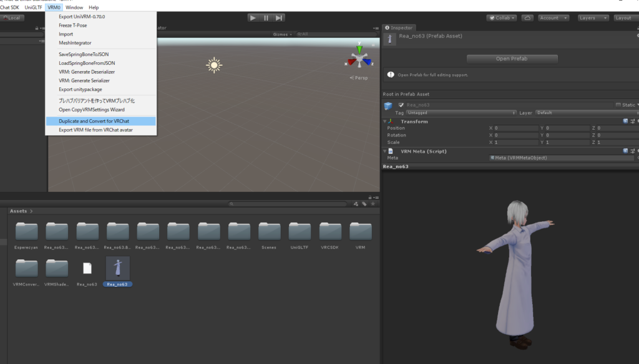Open the Help menu

point(94,7)
